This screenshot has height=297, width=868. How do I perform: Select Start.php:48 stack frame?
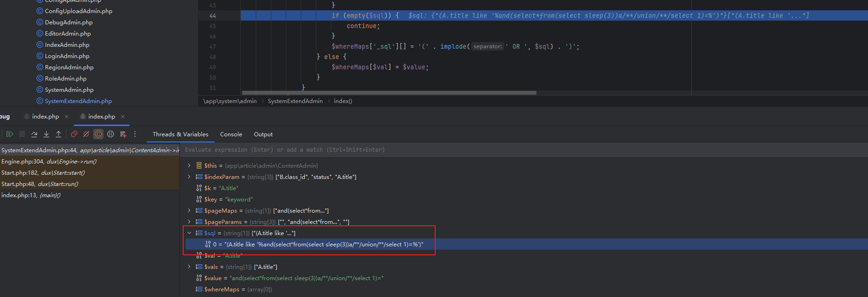click(x=89, y=184)
